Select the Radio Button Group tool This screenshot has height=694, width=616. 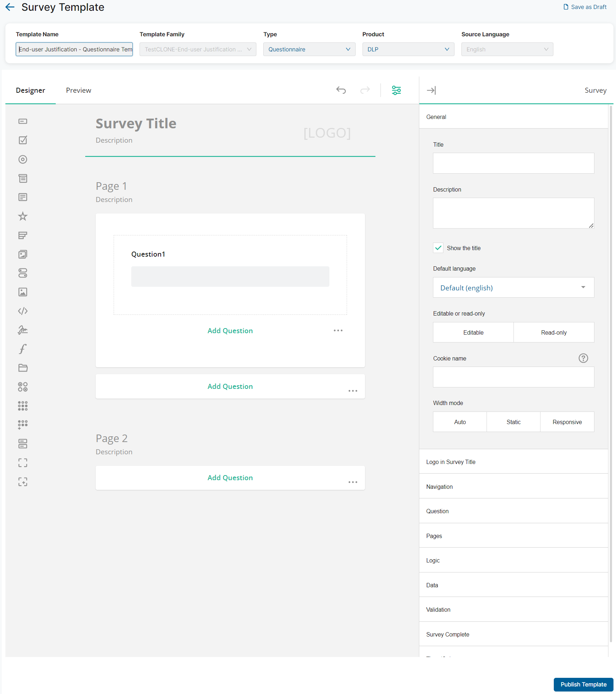pyautogui.click(x=23, y=159)
